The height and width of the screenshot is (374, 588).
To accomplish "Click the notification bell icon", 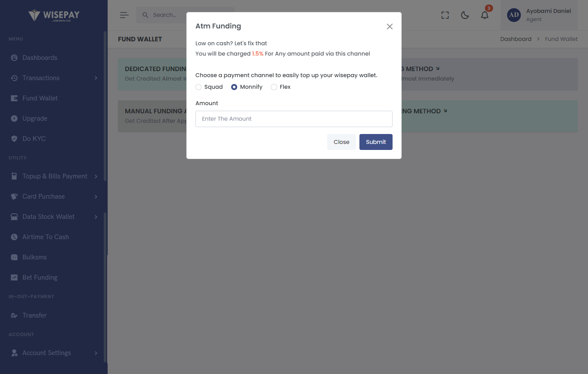I will pyautogui.click(x=485, y=15).
